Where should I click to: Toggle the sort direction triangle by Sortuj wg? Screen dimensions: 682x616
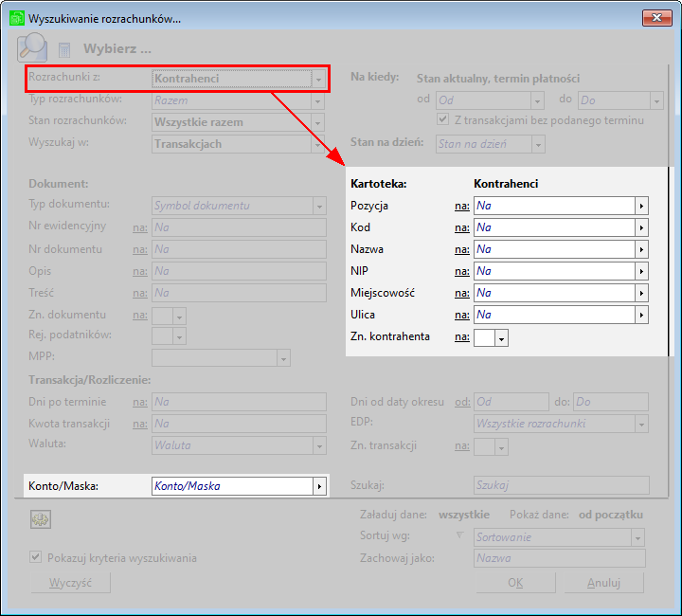pos(459,534)
